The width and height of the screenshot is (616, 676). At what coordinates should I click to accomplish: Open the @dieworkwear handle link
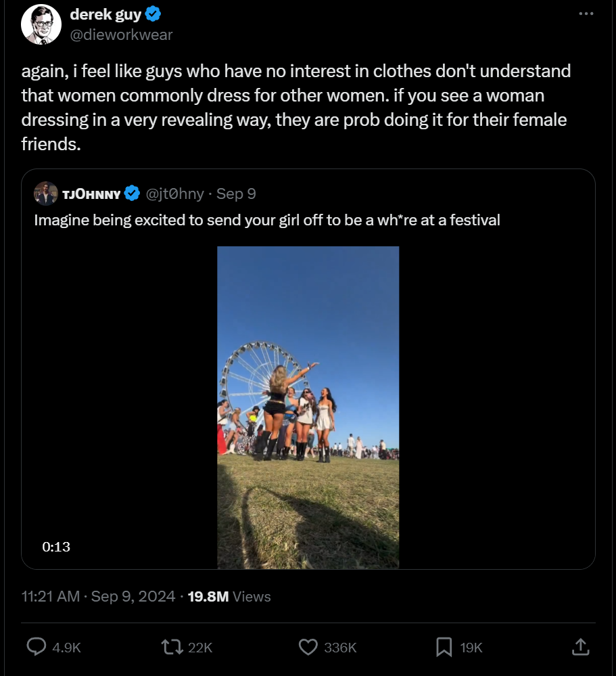(121, 35)
